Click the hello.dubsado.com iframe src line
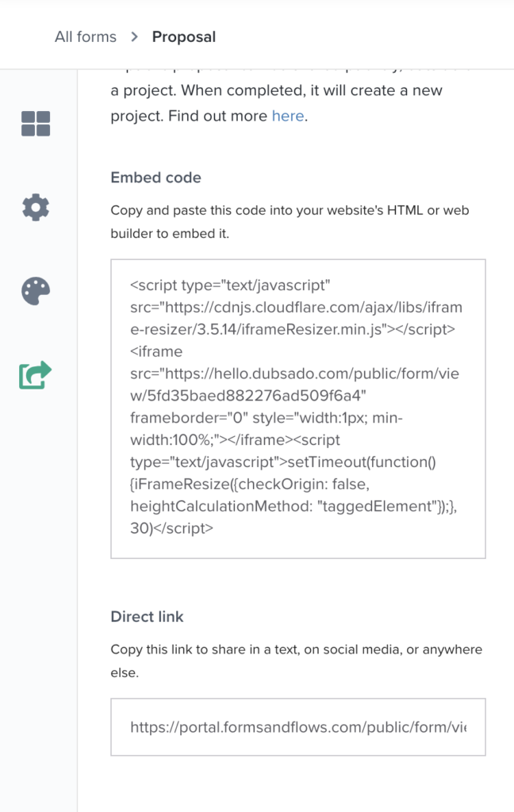The image size is (514, 812). click(x=294, y=373)
